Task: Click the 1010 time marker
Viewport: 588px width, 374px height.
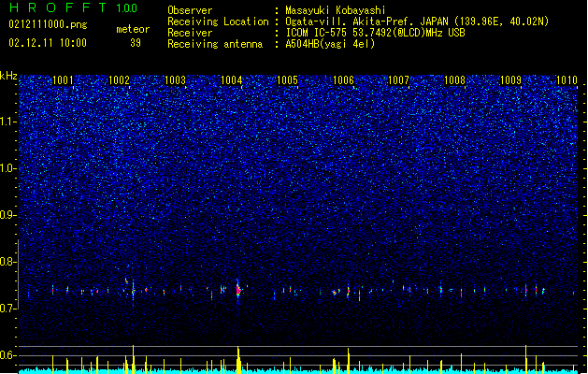Action: point(566,80)
